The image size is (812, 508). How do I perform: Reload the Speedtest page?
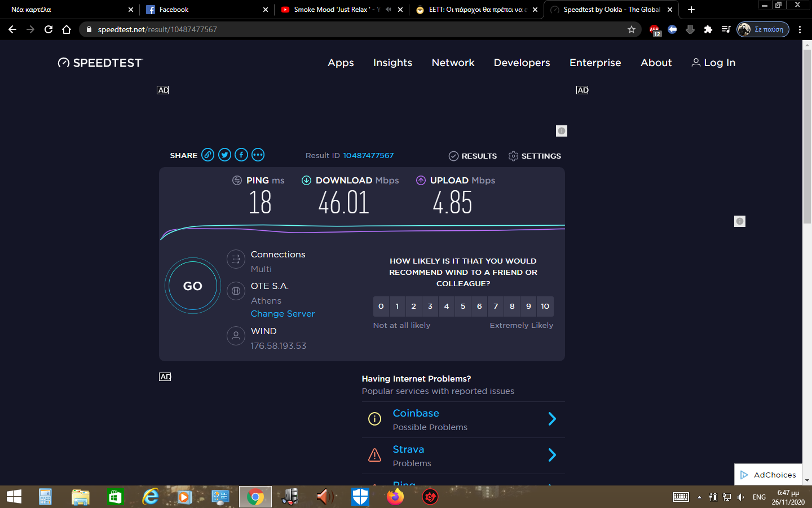[x=48, y=29]
